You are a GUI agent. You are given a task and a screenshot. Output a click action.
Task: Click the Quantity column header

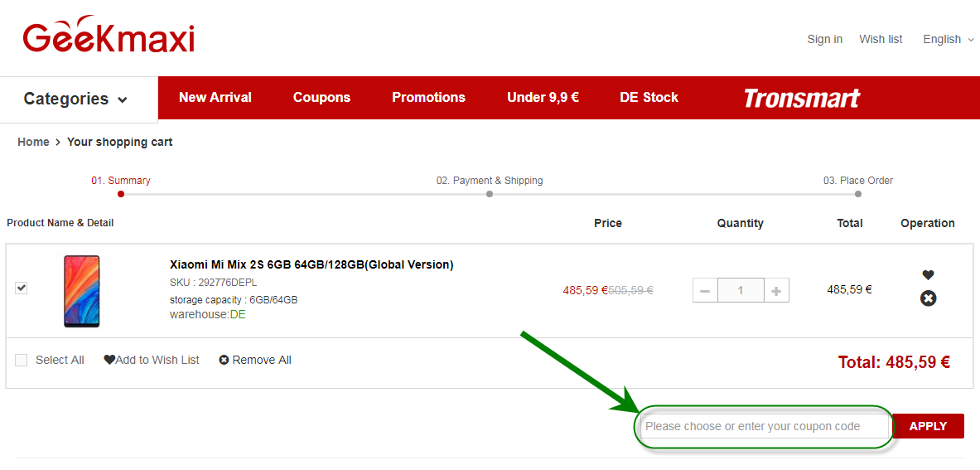click(740, 223)
